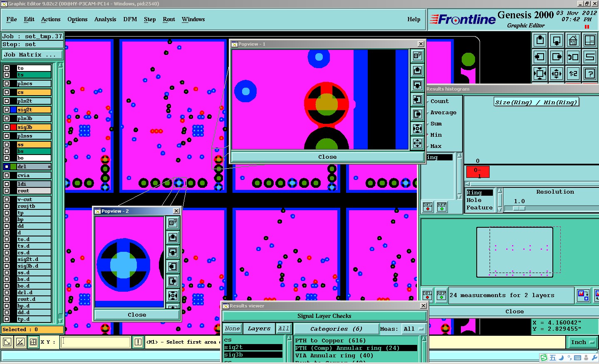The image size is (599, 364).
Task: Open Size(Ring) / Min(Ring) selector
Action: [x=536, y=102]
